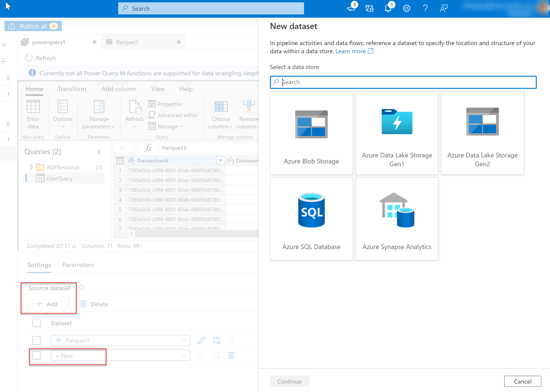This screenshot has width=550, height=392.
Task: Open the Parameters tab in Settings
Action: [x=78, y=265]
